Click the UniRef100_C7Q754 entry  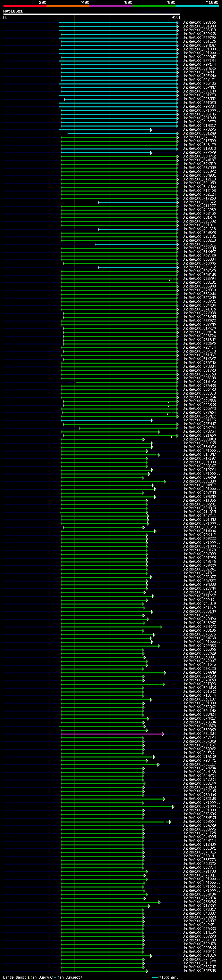(x=199, y=431)
